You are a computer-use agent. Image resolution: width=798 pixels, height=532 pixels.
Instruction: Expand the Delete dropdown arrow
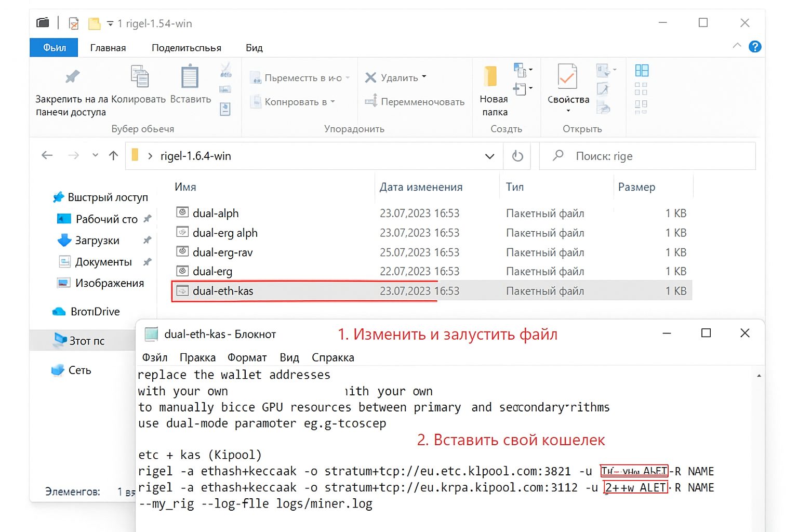(x=424, y=77)
